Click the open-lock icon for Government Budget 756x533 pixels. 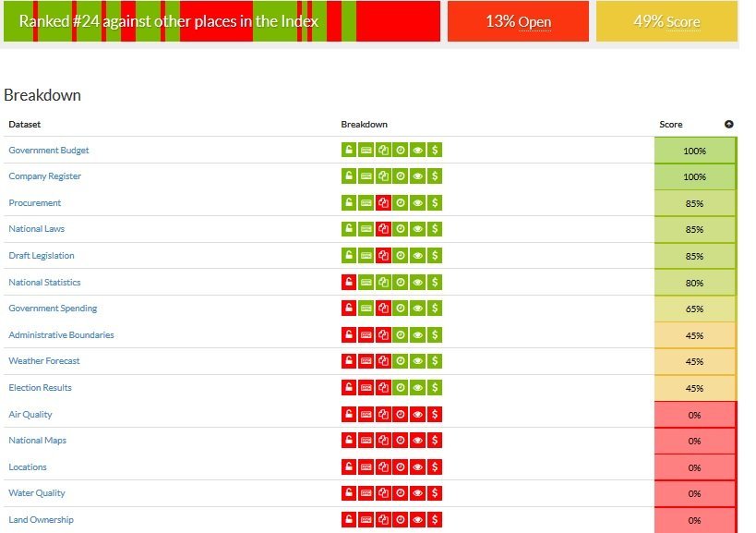(349, 151)
